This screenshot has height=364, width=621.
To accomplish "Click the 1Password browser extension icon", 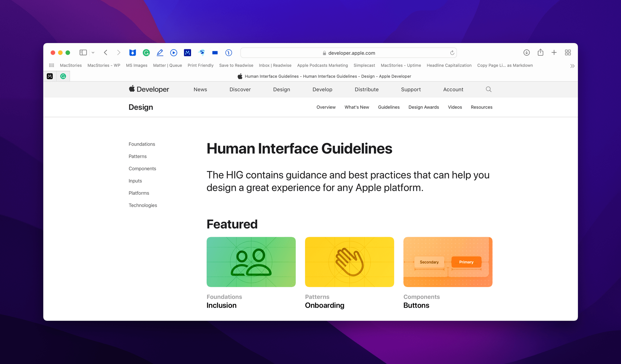I will pyautogui.click(x=229, y=52).
